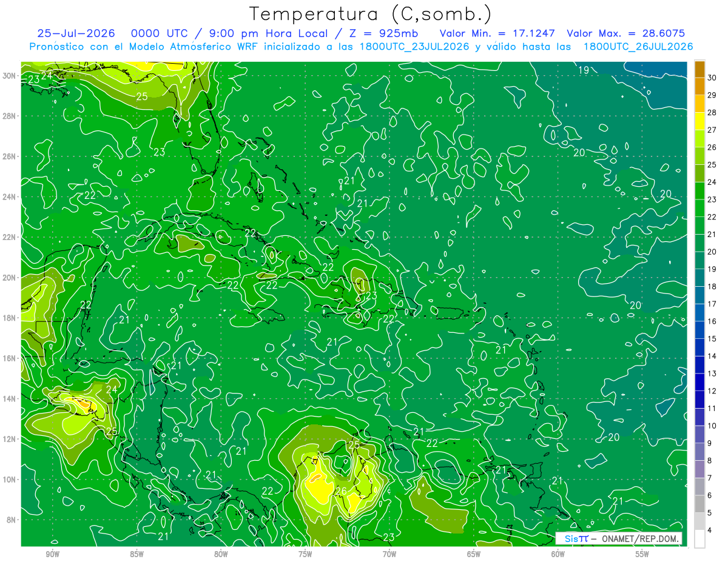Click the '70W' longitude axis label
This screenshot has height=562, width=728.
coord(389,554)
